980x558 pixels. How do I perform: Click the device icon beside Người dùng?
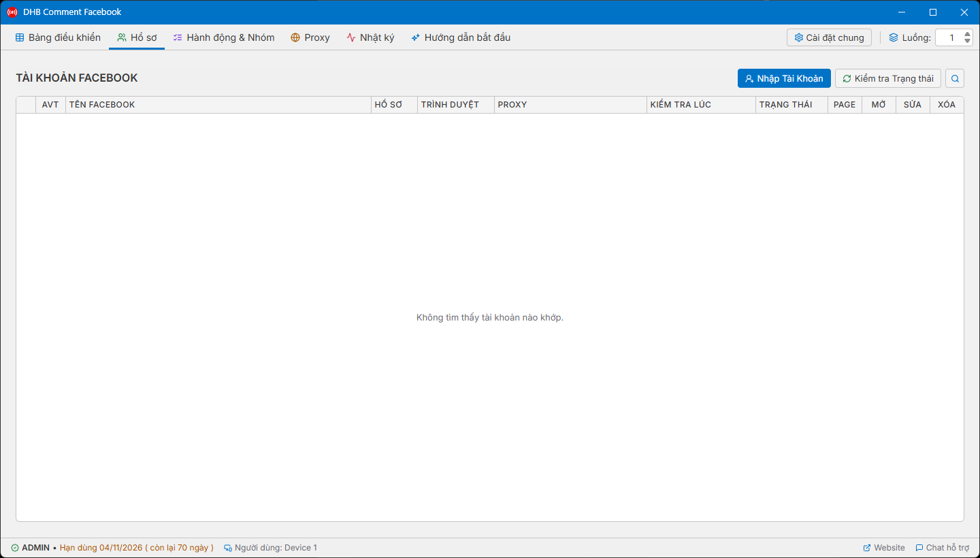[x=228, y=548]
